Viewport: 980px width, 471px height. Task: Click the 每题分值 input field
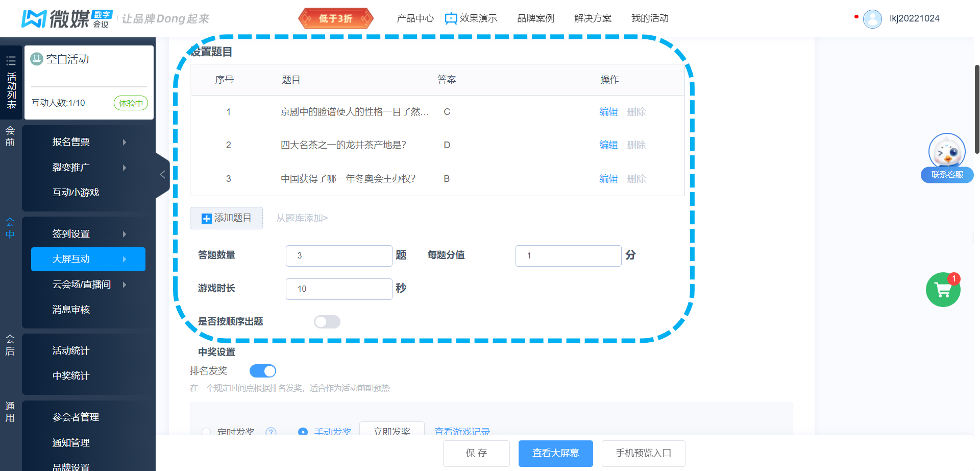tap(569, 255)
